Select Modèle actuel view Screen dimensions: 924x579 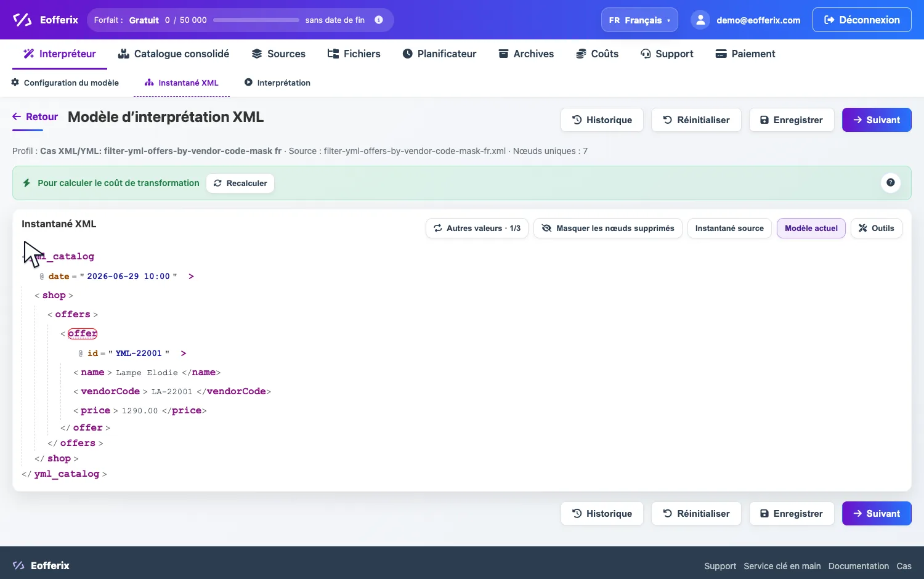coord(811,228)
